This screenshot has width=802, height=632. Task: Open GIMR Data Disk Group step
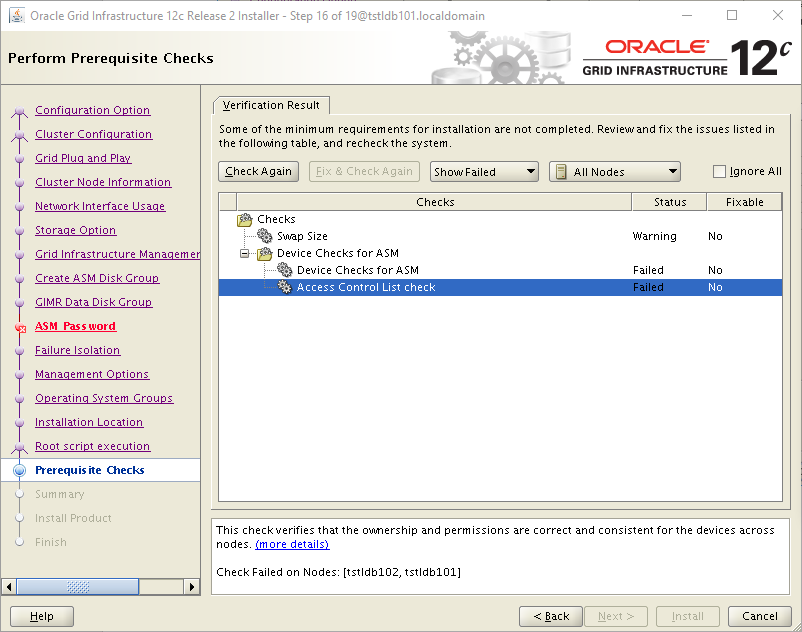pos(94,302)
